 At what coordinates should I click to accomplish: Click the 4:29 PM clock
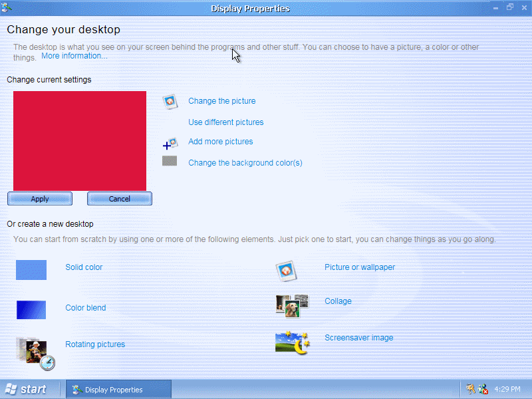coord(507,389)
